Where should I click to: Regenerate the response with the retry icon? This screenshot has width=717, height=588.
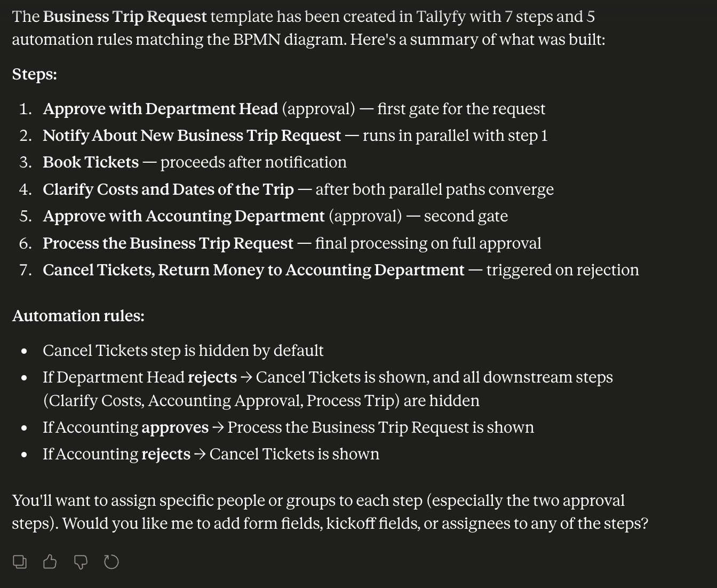tap(111, 562)
